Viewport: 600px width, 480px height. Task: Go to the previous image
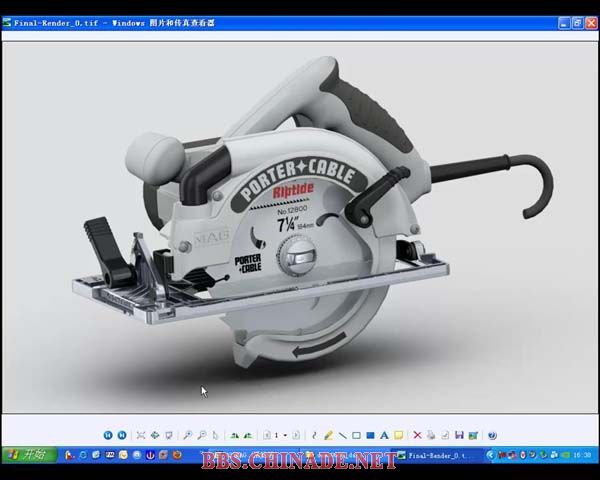(x=108, y=435)
